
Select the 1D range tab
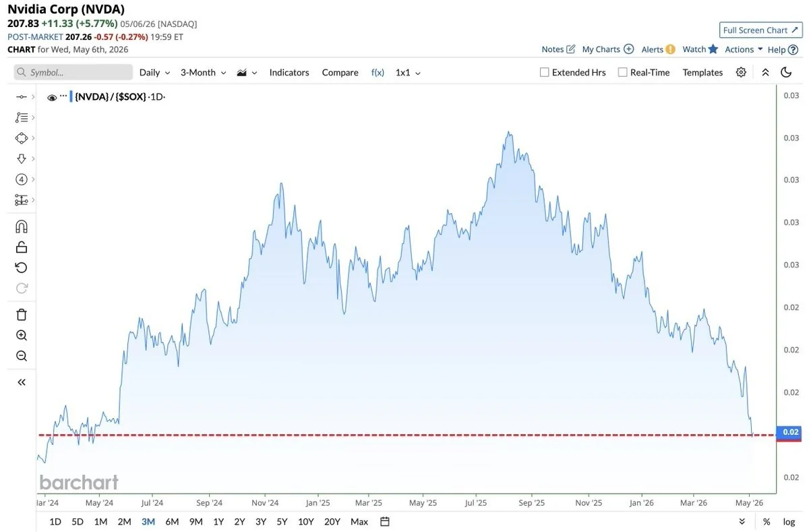pyautogui.click(x=55, y=521)
